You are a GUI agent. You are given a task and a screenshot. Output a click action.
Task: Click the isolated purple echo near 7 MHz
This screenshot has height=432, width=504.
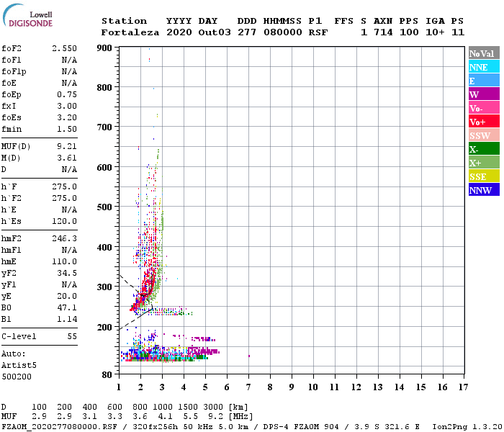tap(249, 356)
